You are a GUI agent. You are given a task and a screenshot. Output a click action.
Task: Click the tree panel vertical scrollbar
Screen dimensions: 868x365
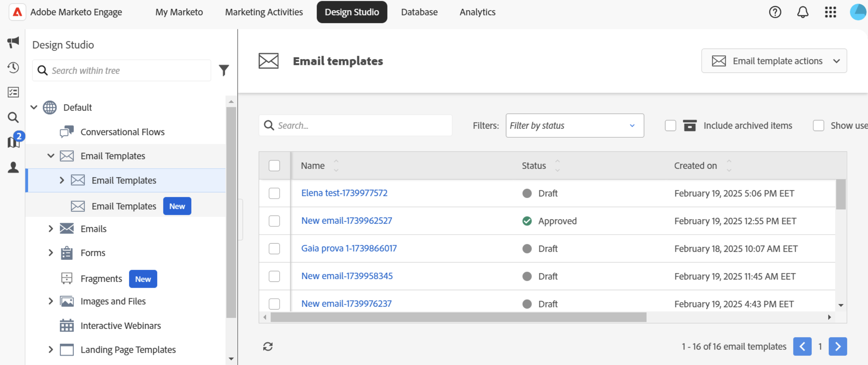click(231, 212)
